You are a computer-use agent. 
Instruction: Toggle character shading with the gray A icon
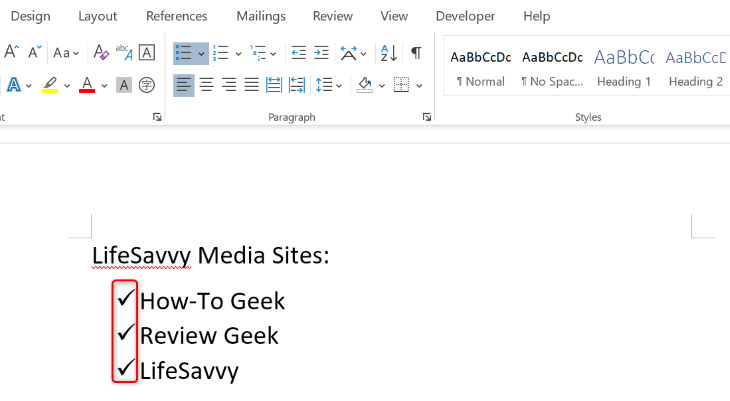pyautogui.click(x=123, y=85)
